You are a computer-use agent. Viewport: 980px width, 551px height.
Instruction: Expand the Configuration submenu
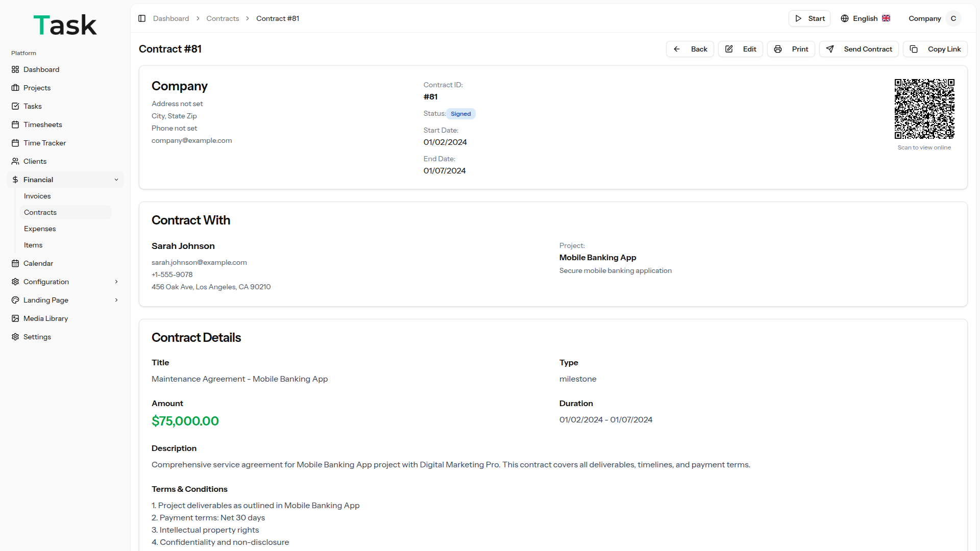coord(116,282)
